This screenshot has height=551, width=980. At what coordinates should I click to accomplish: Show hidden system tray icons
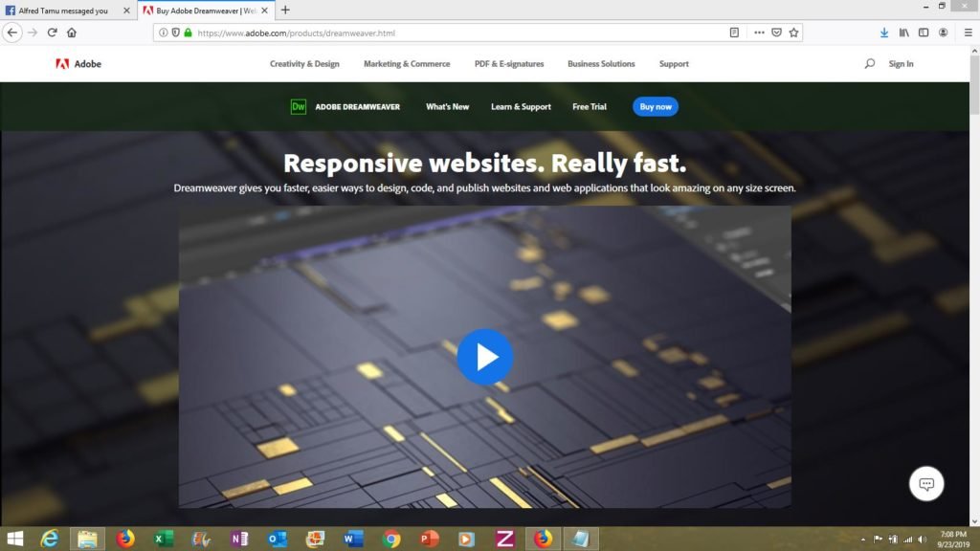(x=863, y=540)
